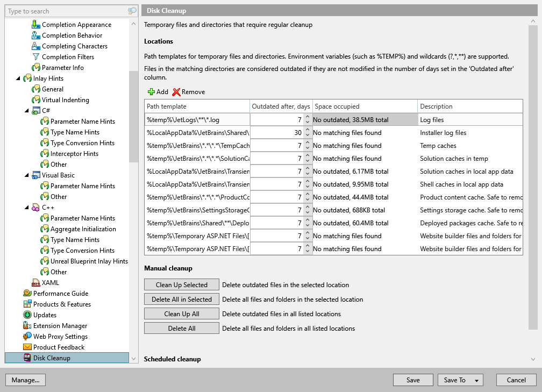Collapse the C++ tree node
The width and height of the screenshot is (542, 392).
(27, 208)
